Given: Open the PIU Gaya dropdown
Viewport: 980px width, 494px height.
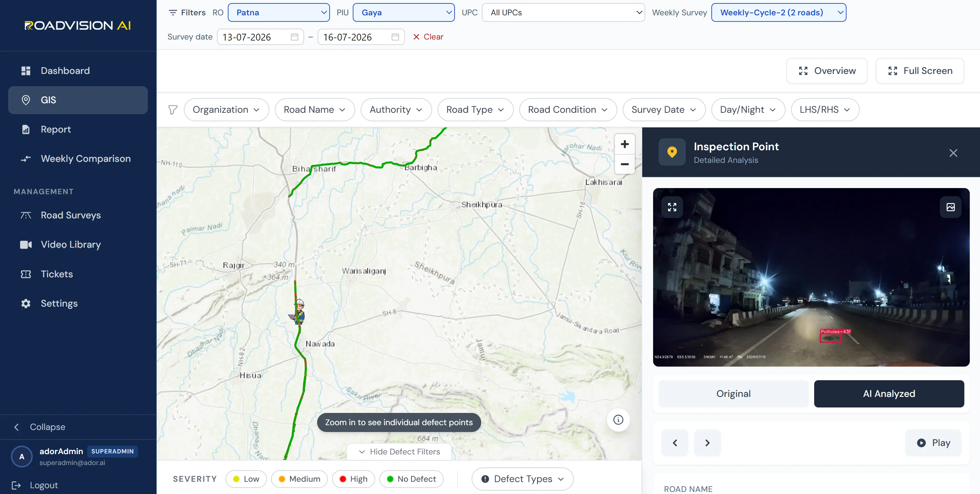Looking at the screenshot, I should pyautogui.click(x=403, y=13).
